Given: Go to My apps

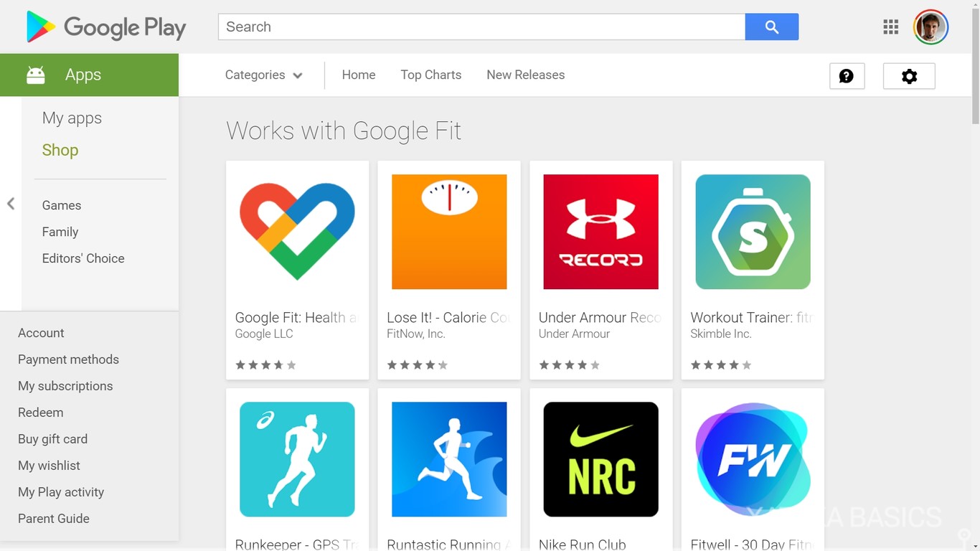Looking at the screenshot, I should (x=72, y=118).
